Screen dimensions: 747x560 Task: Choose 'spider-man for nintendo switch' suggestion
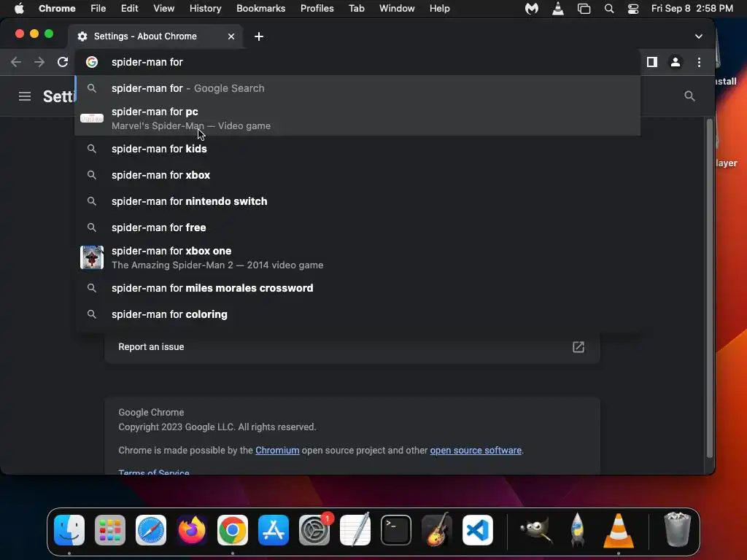click(x=357, y=201)
